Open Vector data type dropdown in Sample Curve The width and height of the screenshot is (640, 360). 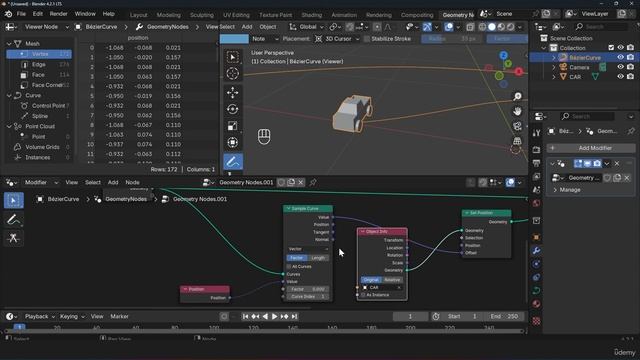pos(308,249)
